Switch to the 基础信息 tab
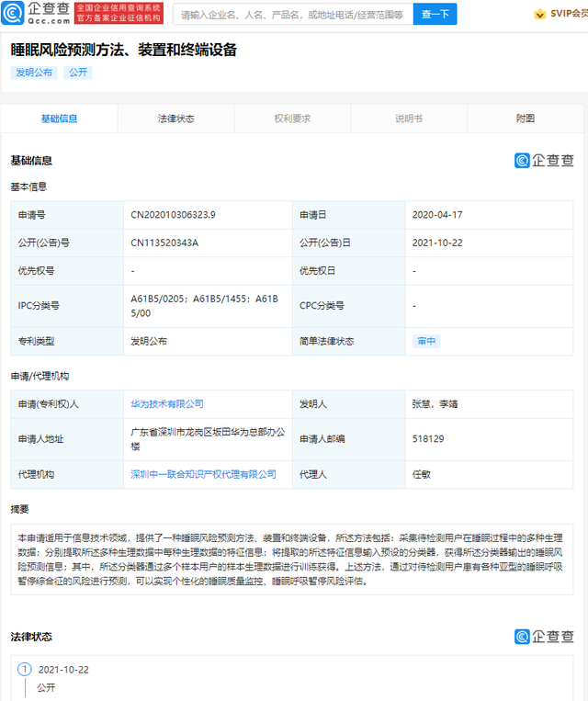The image size is (588, 701). coord(60,119)
